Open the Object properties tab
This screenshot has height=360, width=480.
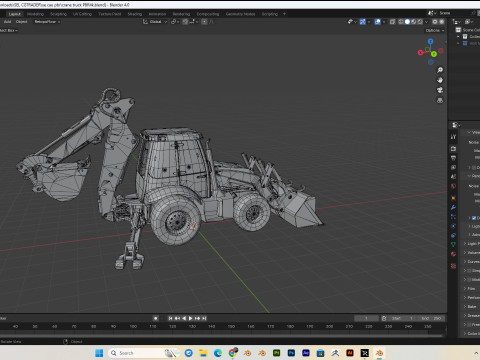tap(453, 198)
